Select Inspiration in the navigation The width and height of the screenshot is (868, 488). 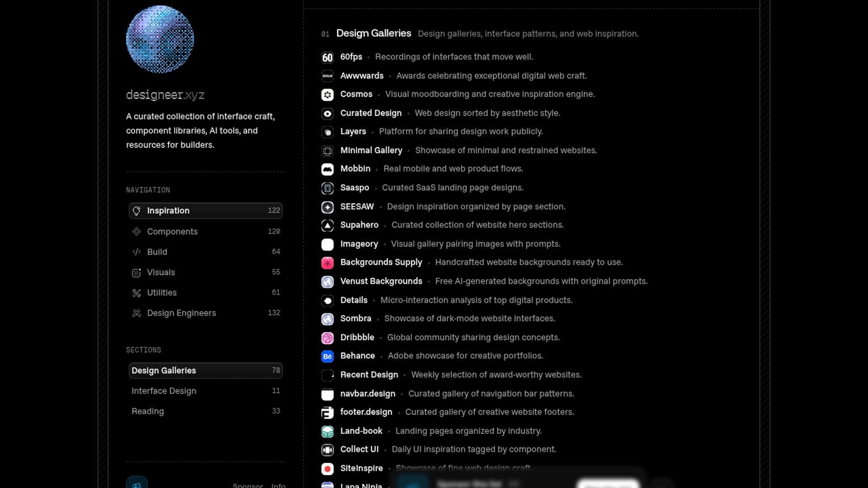pyautogui.click(x=206, y=211)
